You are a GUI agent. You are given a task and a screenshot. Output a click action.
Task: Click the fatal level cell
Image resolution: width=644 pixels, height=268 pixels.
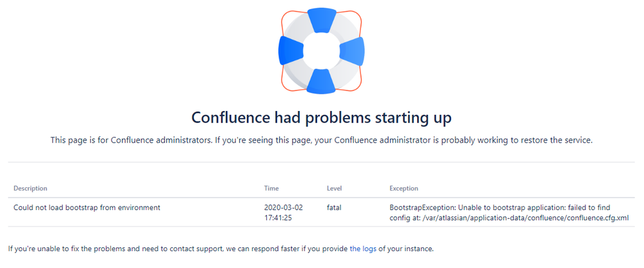click(334, 207)
